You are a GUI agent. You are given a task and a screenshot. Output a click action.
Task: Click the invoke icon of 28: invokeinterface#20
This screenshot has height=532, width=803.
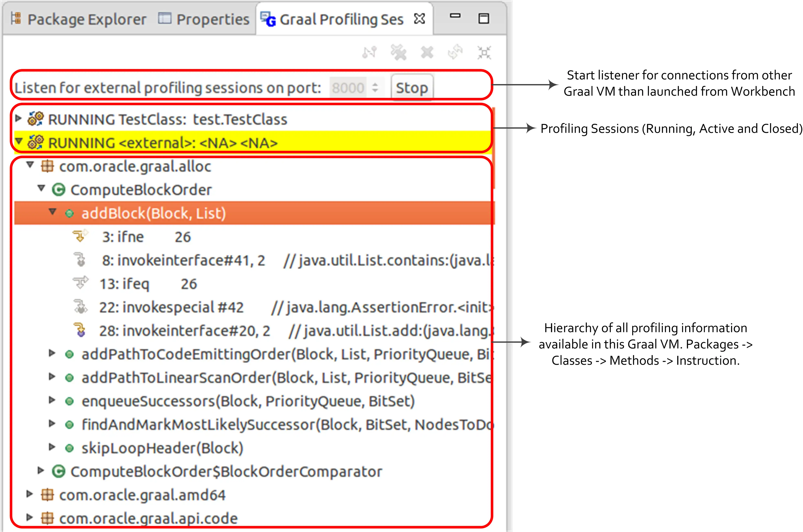[x=80, y=330]
